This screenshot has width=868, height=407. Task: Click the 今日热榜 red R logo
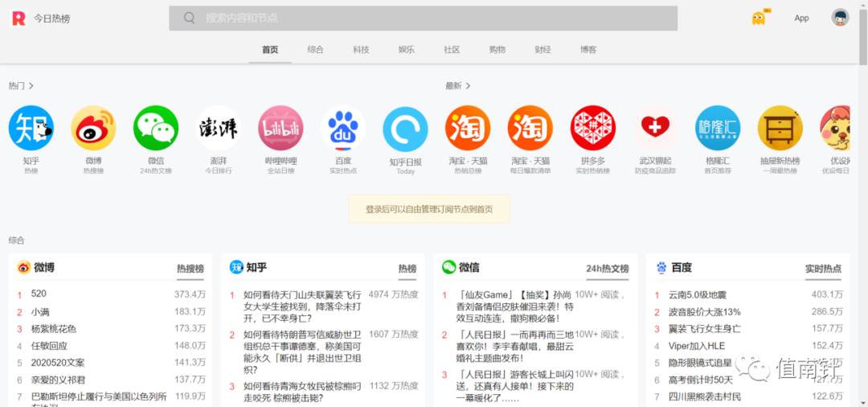pos(18,18)
